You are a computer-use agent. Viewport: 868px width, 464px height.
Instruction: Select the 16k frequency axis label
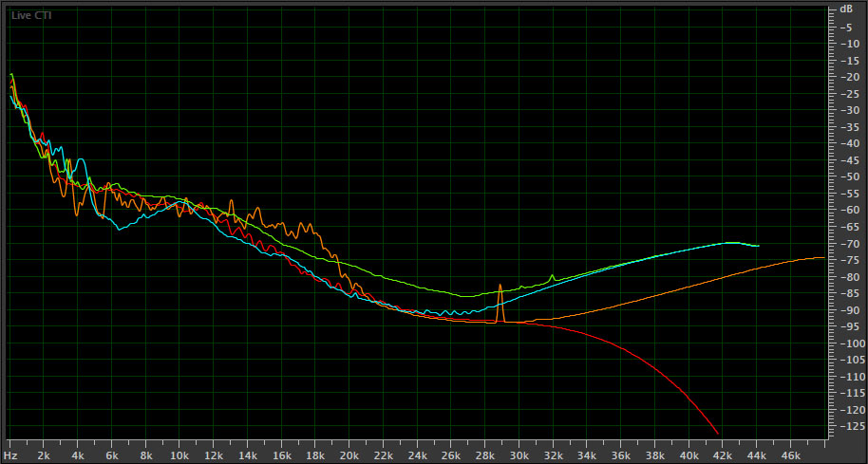tap(281, 456)
